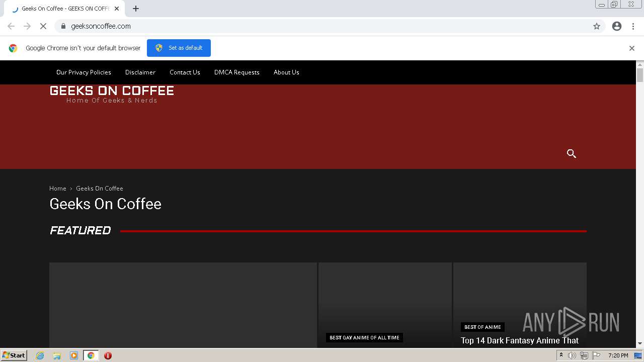Open the BEST OF ANIME category tag

(x=482, y=327)
